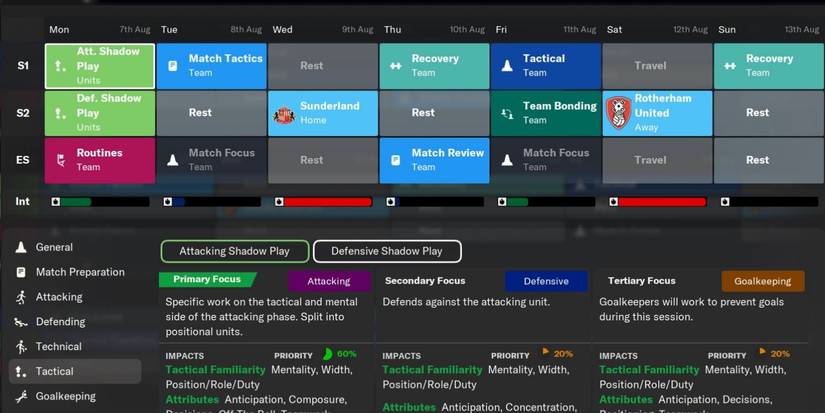
Task: Choose Defensive Shadow Play session
Action: tap(387, 251)
